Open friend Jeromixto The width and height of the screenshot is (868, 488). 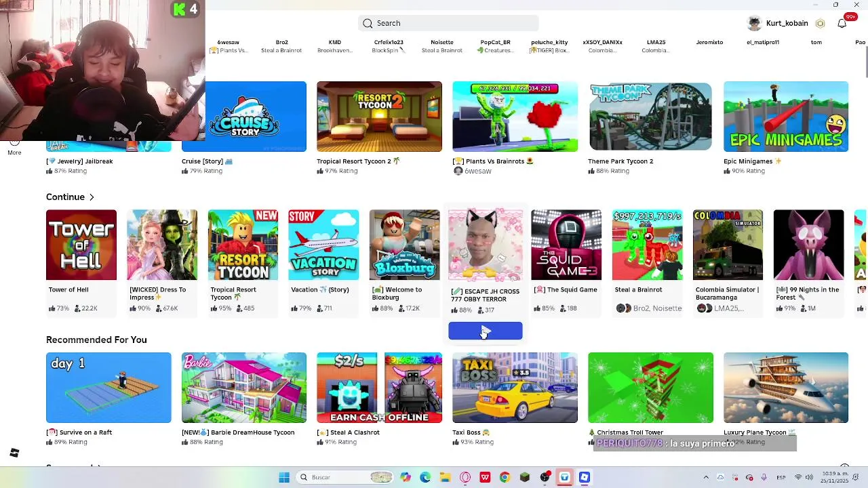tap(709, 42)
